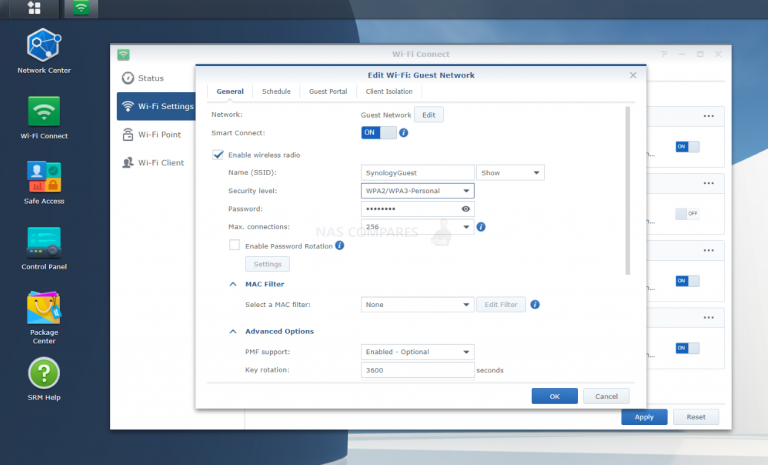Switch to the Guest Portal tab
This screenshot has width=768, height=465.
coord(328,92)
